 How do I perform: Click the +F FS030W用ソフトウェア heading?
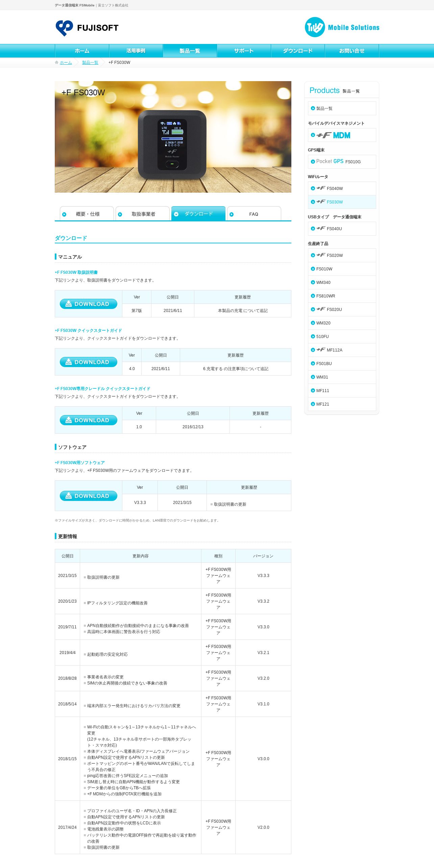click(x=80, y=463)
